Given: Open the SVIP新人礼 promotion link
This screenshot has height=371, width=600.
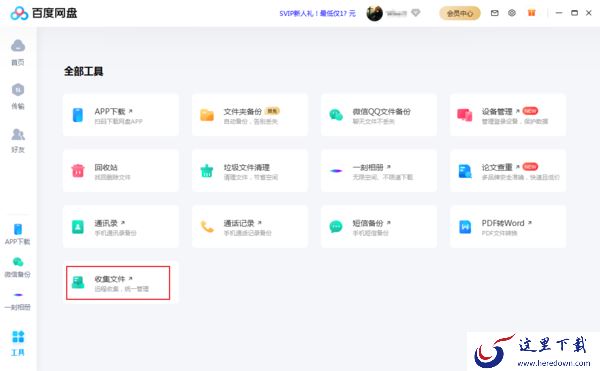Looking at the screenshot, I should [317, 13].
